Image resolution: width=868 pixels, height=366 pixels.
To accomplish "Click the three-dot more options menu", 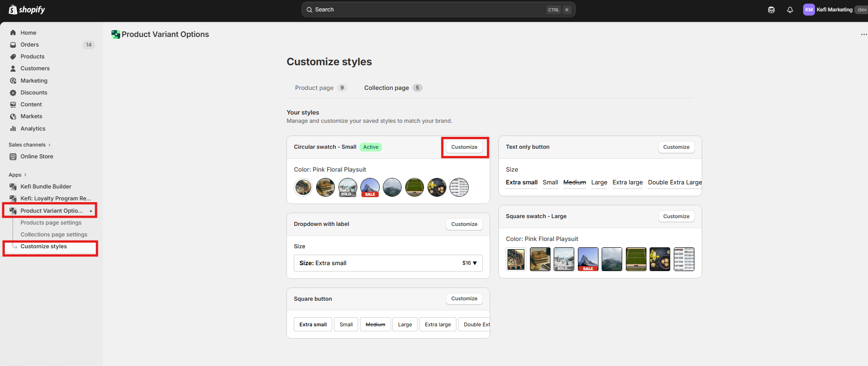I will click(x=863, y=34).
